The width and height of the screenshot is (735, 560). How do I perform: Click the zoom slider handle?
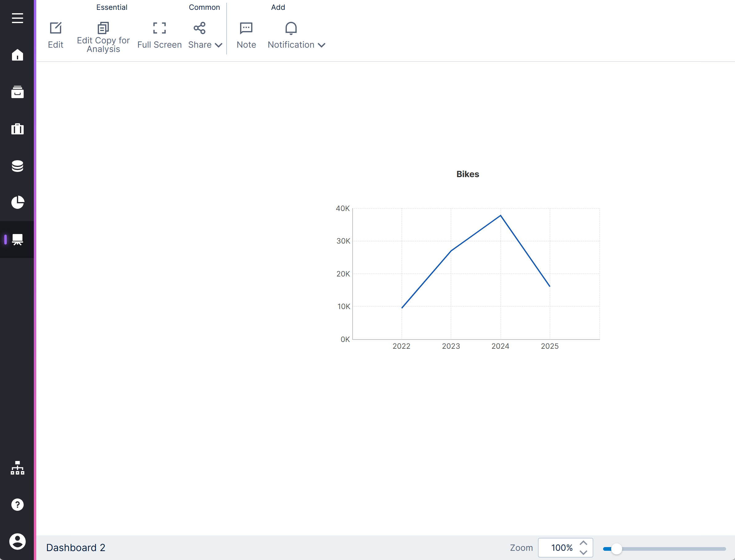617,549
